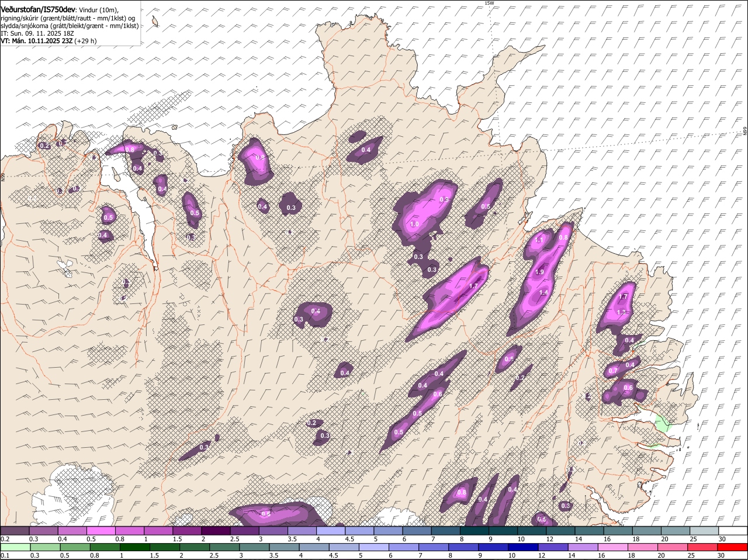748x560 pixels.
Task: Click the lightest green 0.1 swatch in the rain scale
Action: pyautogui.click(x=15, y=547)
